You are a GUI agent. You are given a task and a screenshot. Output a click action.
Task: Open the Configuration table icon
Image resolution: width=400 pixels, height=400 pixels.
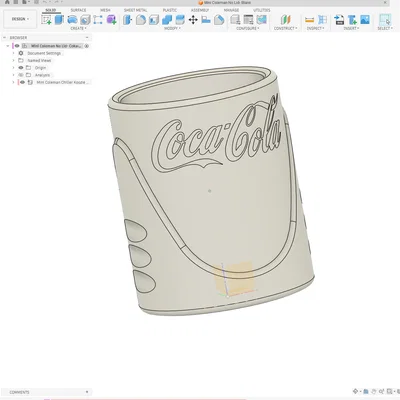(x=248, y=20)
